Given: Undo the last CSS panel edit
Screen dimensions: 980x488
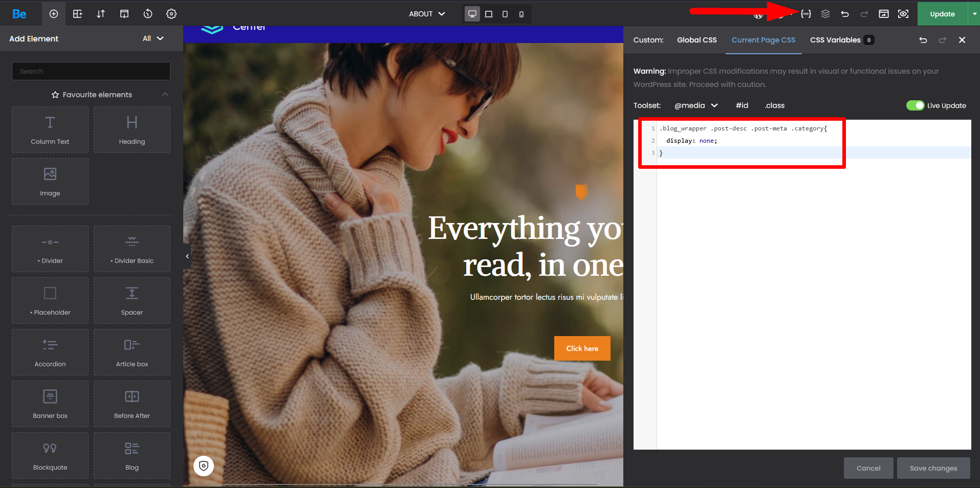Looking at the screenshot, I should coord(923,40).
